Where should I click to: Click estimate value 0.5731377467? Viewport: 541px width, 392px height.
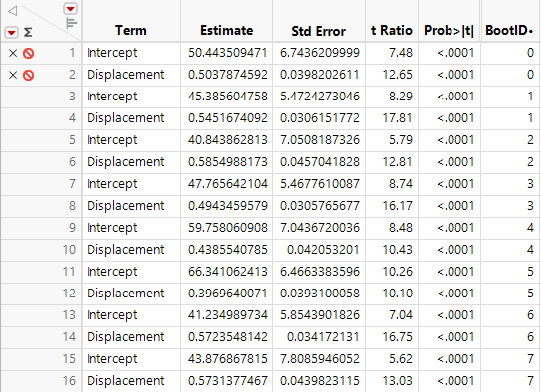(228, 381)
